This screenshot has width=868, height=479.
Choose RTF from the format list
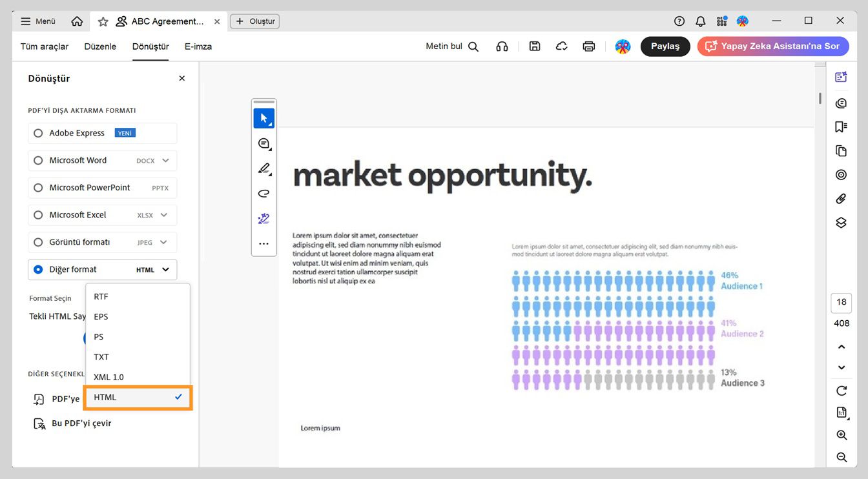101,296
